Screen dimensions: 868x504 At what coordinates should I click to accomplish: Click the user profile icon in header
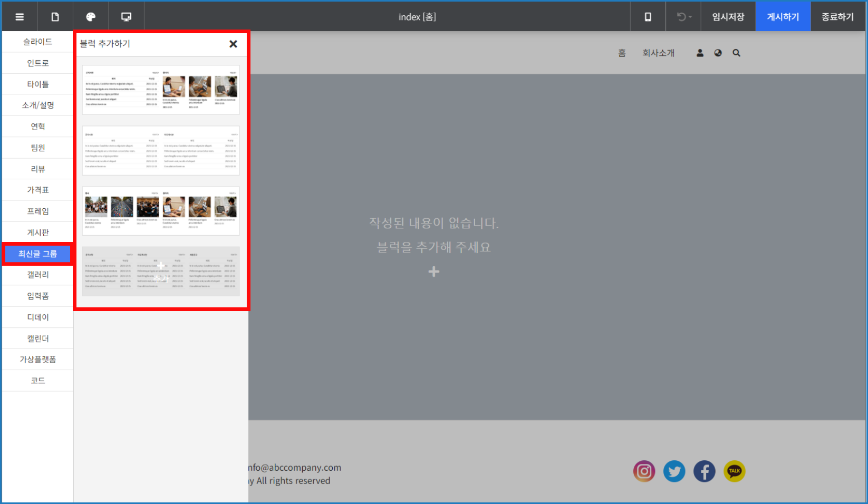point(700,53)
